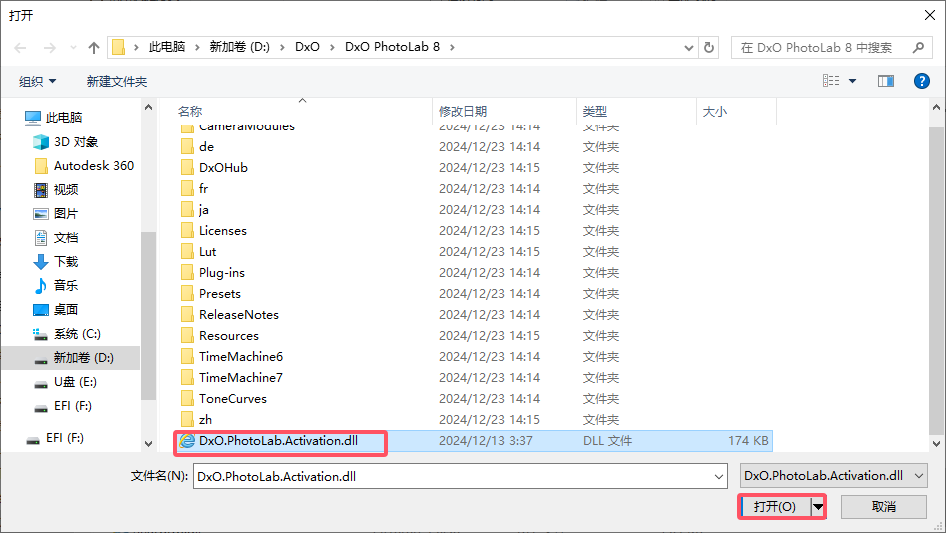This screenshot has height=533, width=946.
Task: Open the file type filter combo box
Action: point(833,476)
